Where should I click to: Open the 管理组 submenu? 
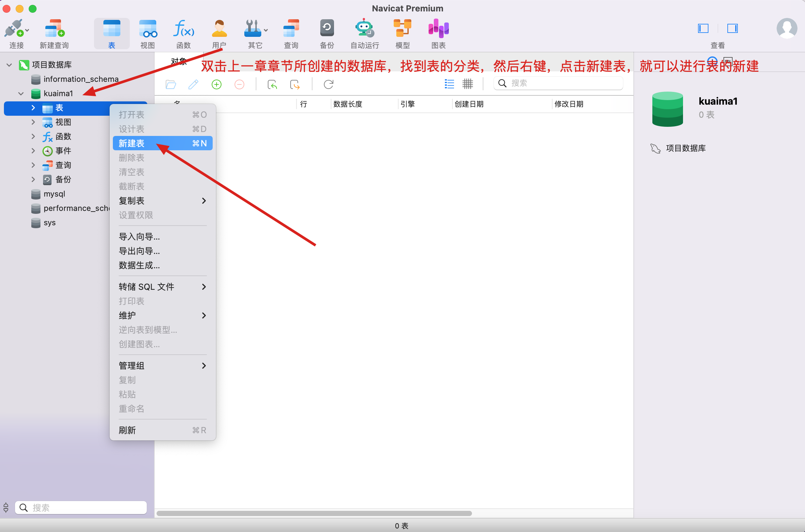tap(163, 365)
